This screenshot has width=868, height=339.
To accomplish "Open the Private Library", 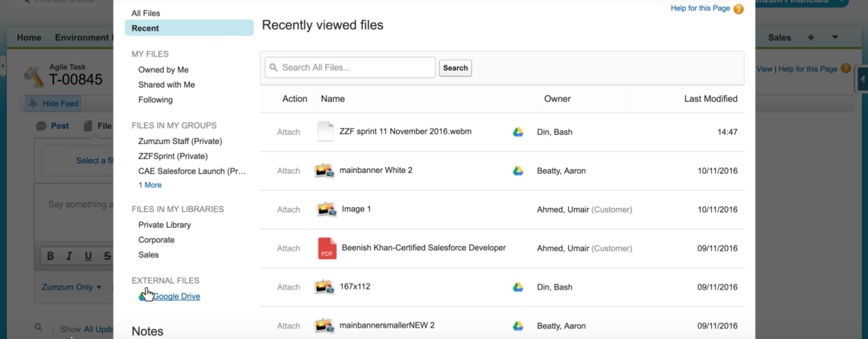I will (164, 225).
